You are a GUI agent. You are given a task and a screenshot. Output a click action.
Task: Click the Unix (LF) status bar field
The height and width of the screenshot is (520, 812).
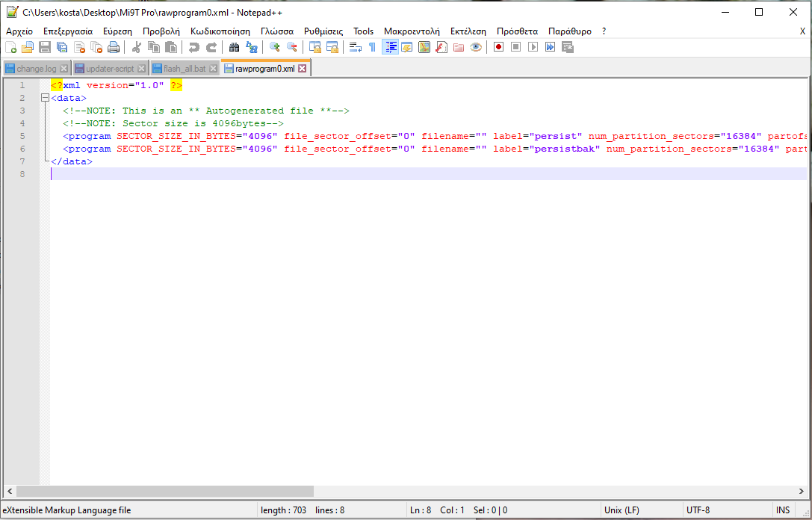(622, 510)
